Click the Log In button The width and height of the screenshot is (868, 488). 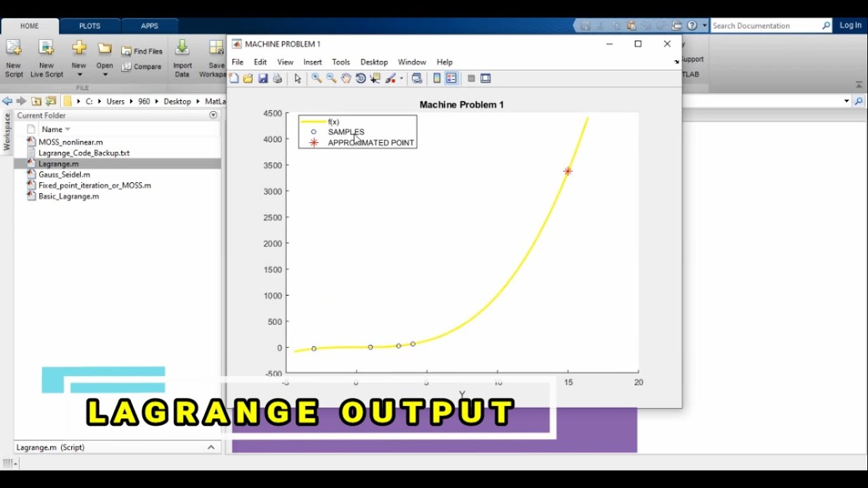click(x=850, y=25)
